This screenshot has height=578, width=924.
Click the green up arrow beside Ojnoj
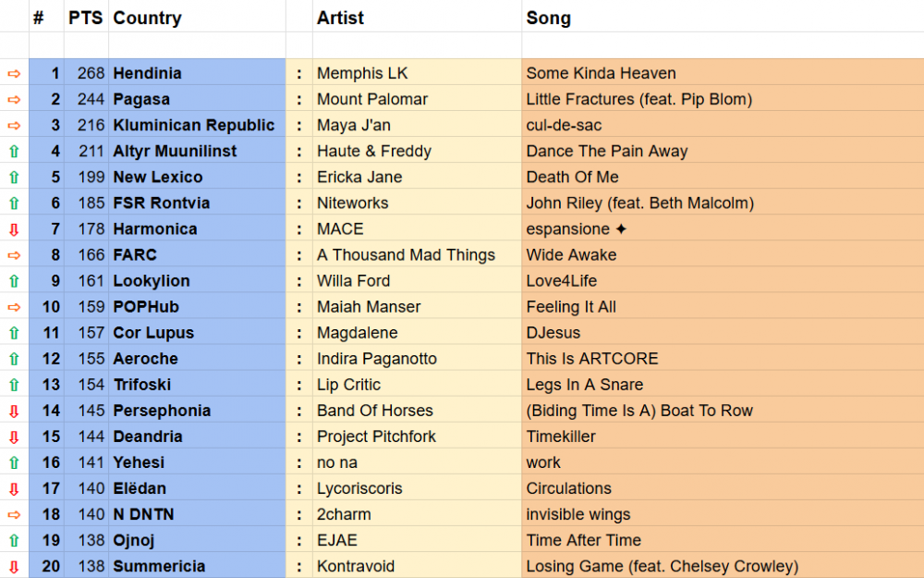point(14,540)
